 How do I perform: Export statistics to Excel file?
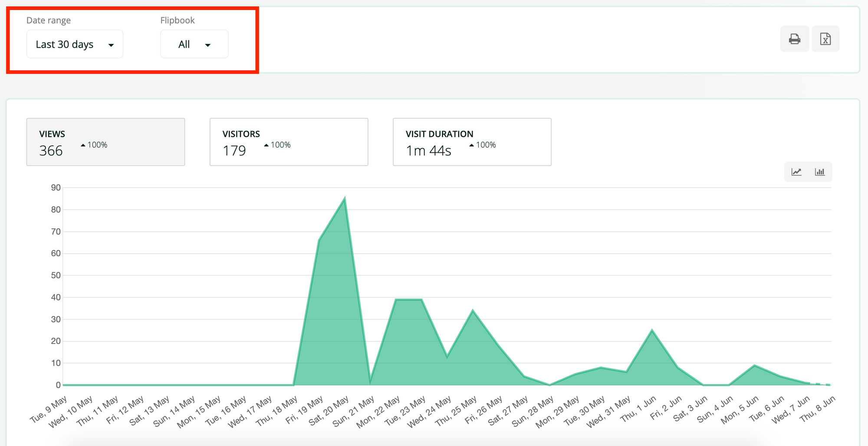[825, 39]
